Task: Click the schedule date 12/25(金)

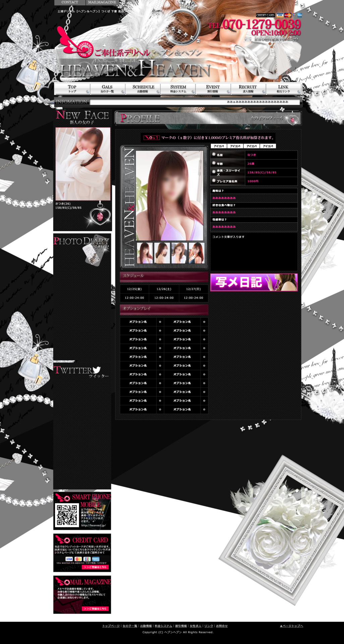Action: point(134,289)
